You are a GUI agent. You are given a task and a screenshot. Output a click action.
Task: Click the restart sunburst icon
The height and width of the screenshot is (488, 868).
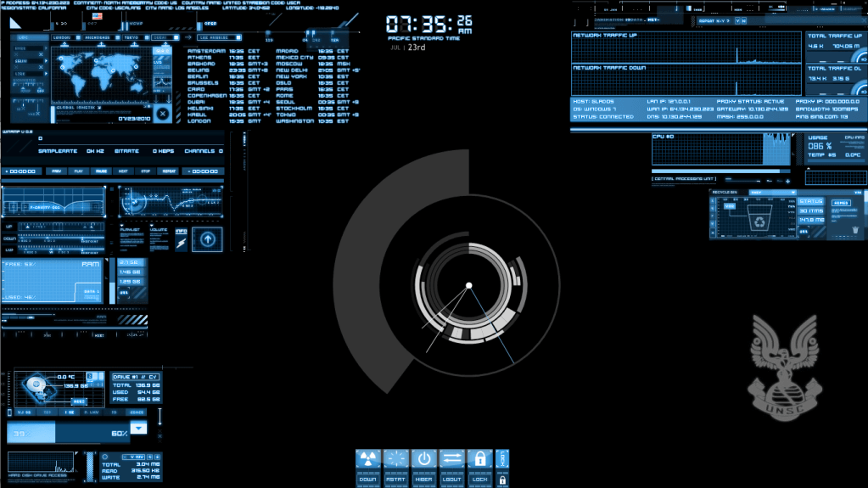pos(395,458)
